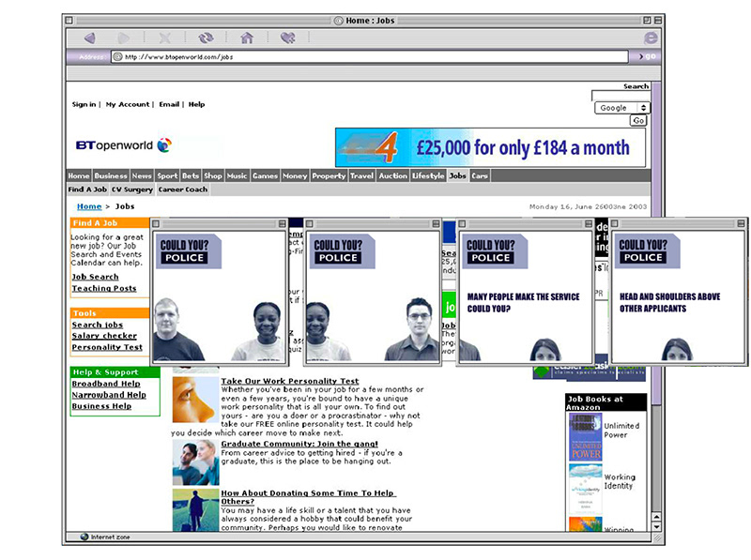The width and height of the screenshot is (751, 560).
Task: Open the Job Search link
Action: [95, 277]
